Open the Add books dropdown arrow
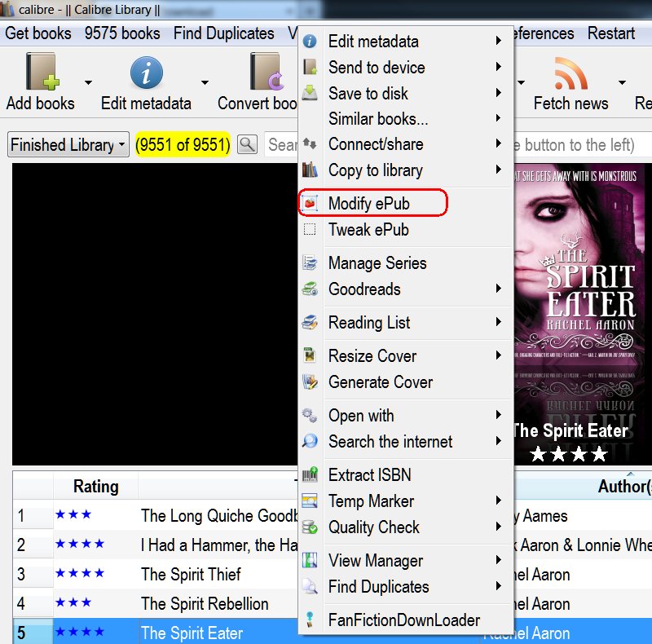652x644 pixels. tap(88, 82)
